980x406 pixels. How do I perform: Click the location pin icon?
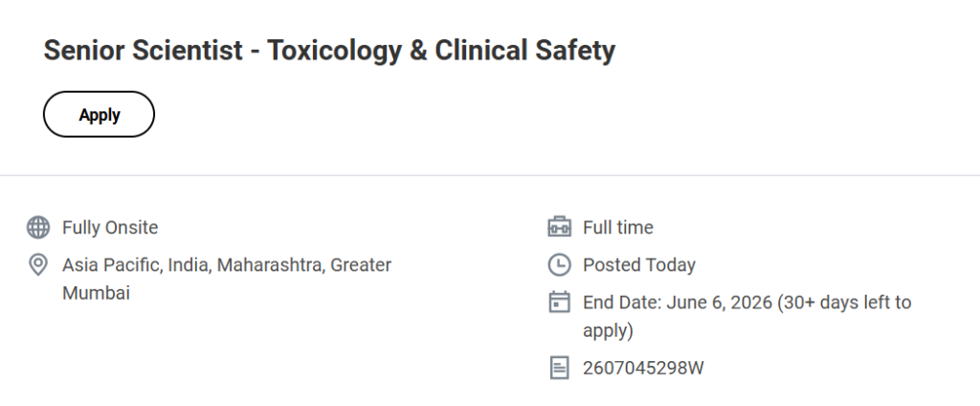tap(38, 265)
